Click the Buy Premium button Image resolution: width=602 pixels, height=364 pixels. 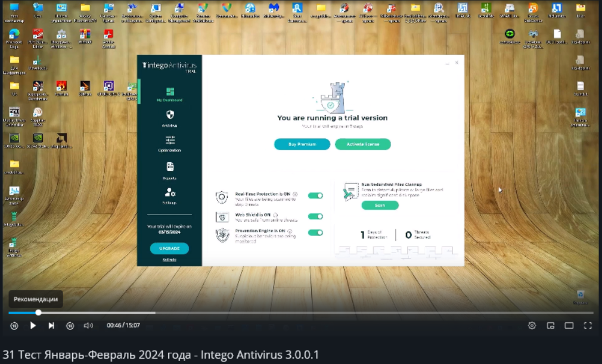(302, 144)
